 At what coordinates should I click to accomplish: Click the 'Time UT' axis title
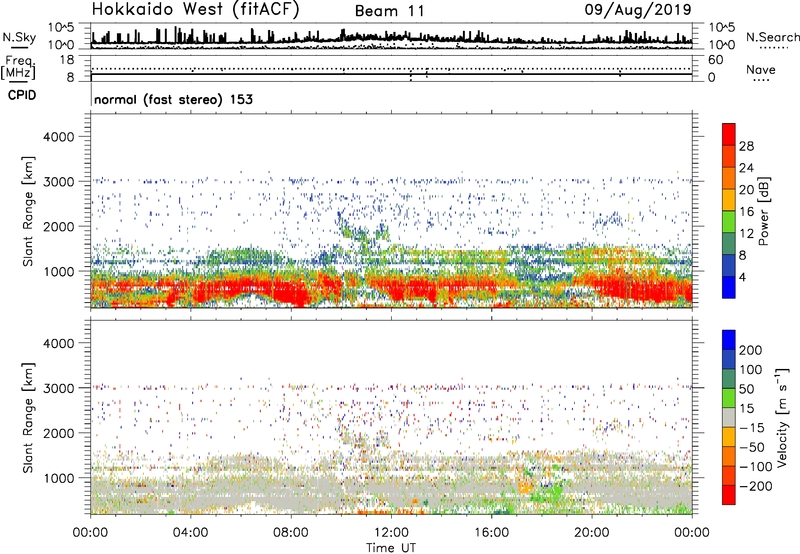[391, 547]
